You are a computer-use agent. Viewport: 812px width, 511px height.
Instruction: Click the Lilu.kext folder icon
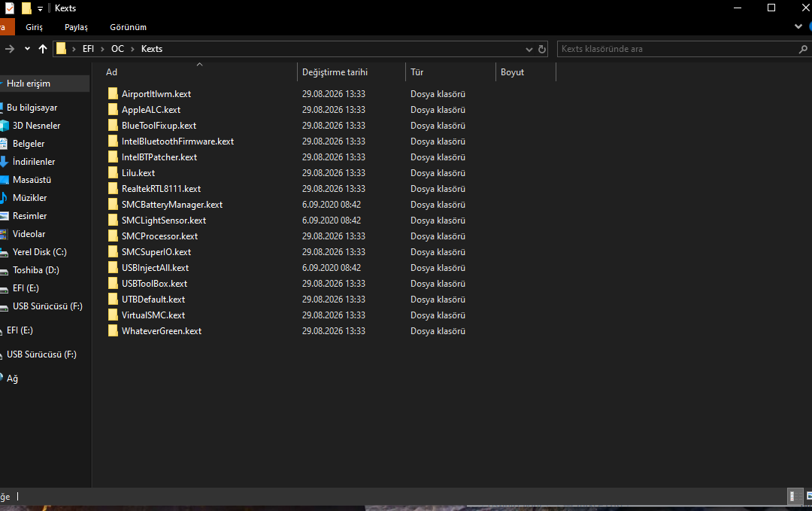(x=113, y=172)
